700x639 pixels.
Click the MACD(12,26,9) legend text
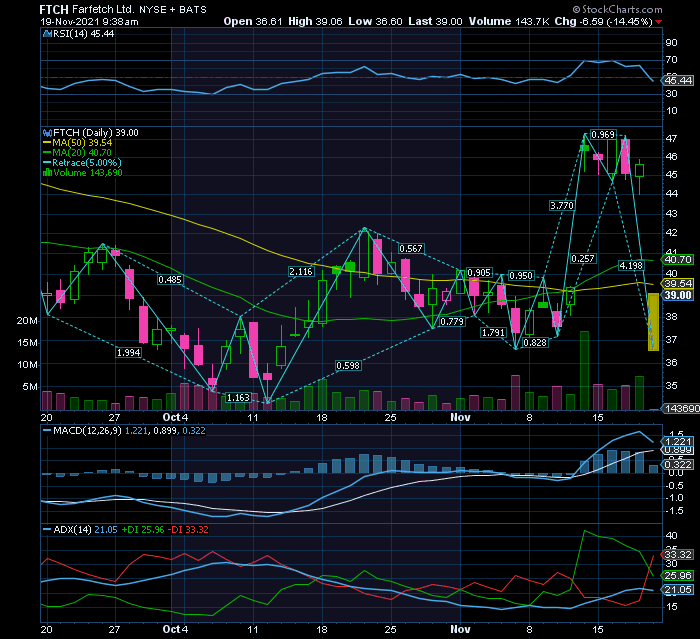87,431
